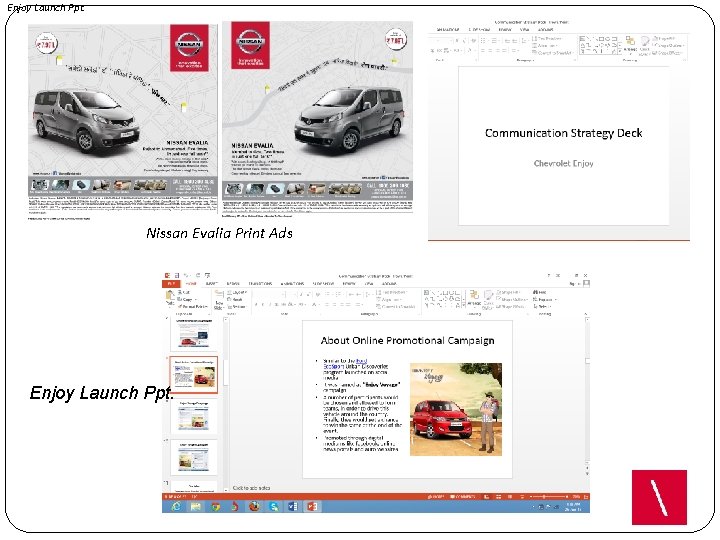Toggle Bold formatting in the Font group
The image size is (720, 540).
256,304
